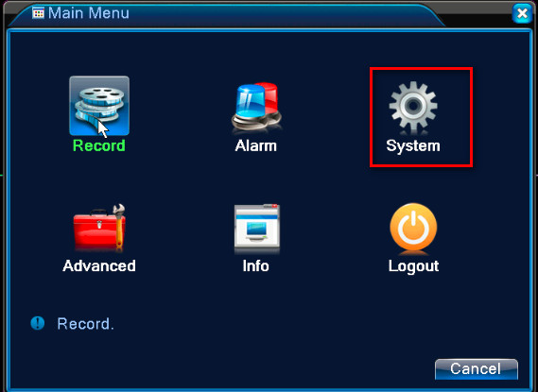Select the orange Logout power icon
Screen dimensions: 538x392
[413, 228]
